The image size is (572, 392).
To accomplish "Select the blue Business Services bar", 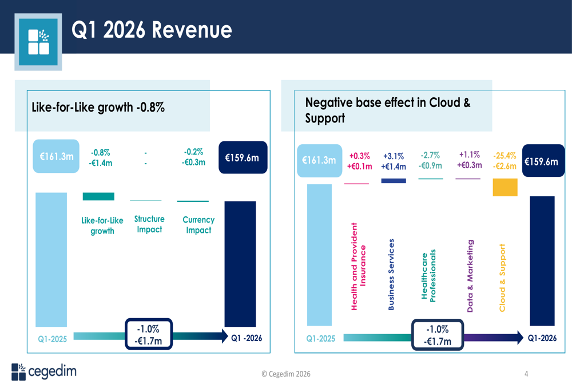I will point(394,181).
